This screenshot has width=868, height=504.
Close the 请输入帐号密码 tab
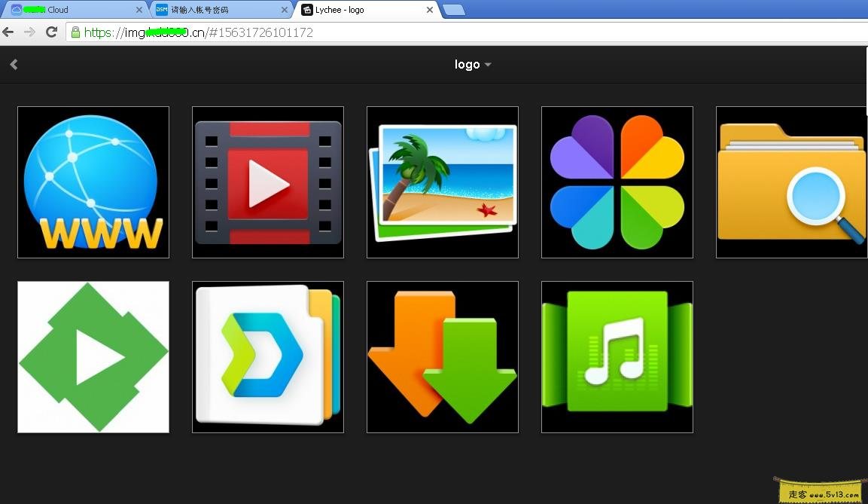(285, 10)
